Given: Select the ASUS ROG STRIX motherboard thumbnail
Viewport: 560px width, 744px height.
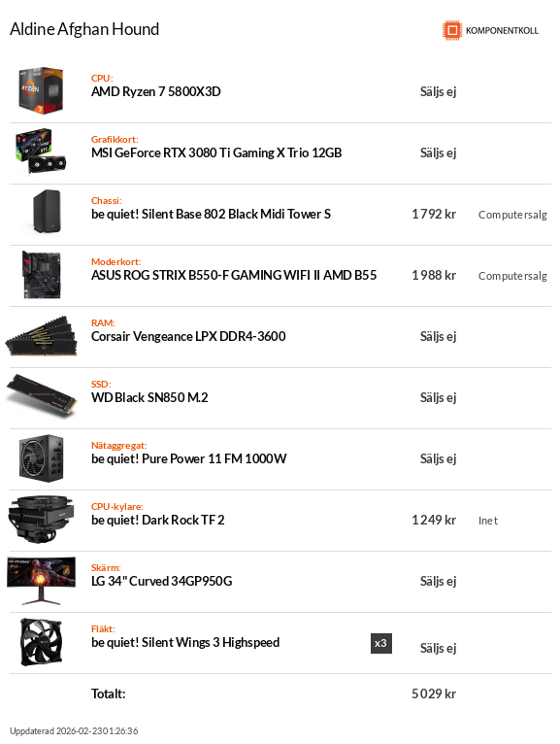Looking at the screenshot, I should pyautogui.click(x=42, y=275).
